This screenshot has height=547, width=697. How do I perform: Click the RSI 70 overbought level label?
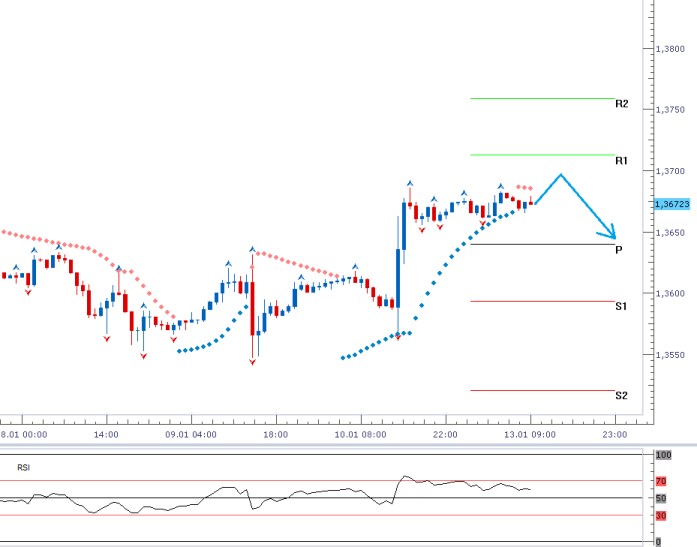661,481
